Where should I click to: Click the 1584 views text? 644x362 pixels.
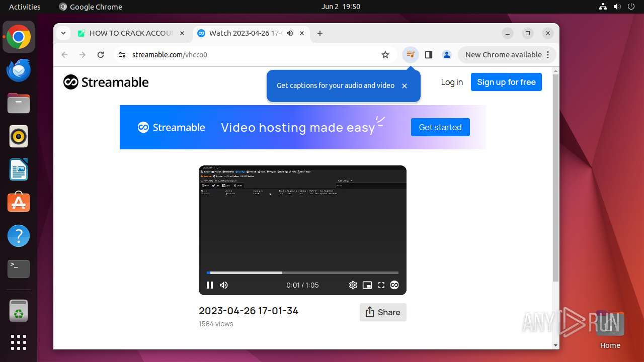pyautogui.click(x=216, y=324)
